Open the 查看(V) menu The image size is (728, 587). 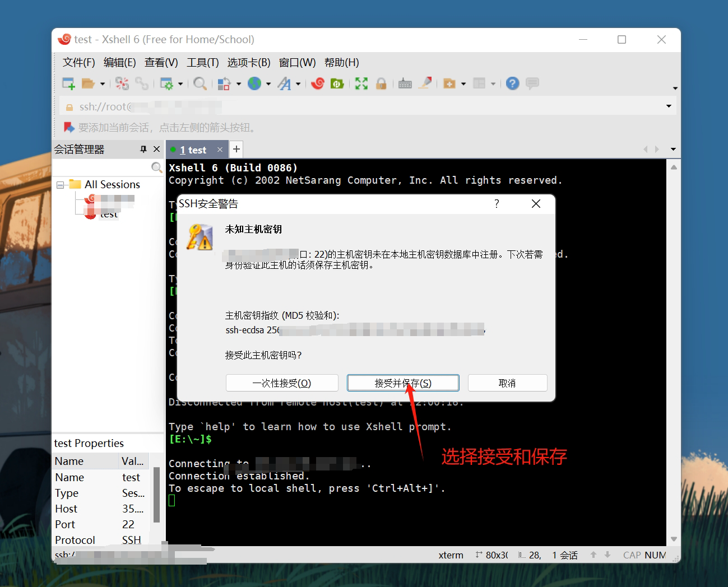(x=161, y=62)
